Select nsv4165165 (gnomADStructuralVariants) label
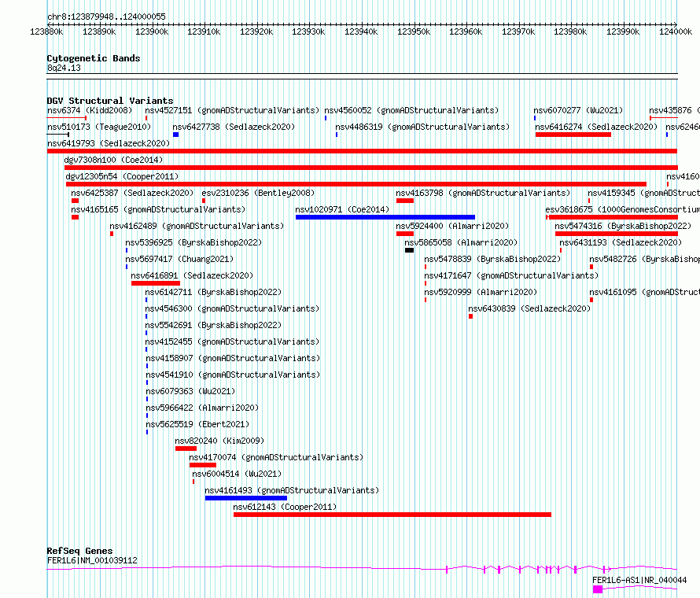700x598 pixels. coord(158,209)
